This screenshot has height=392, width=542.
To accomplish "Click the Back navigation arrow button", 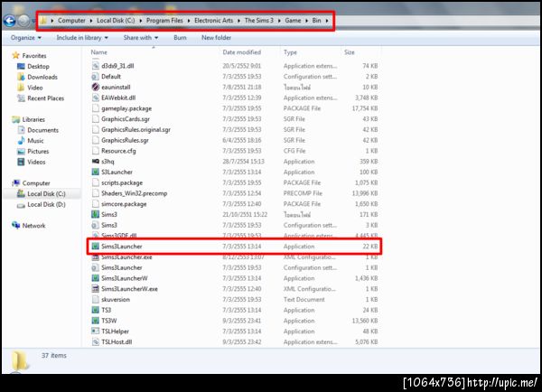I will 9,21.
